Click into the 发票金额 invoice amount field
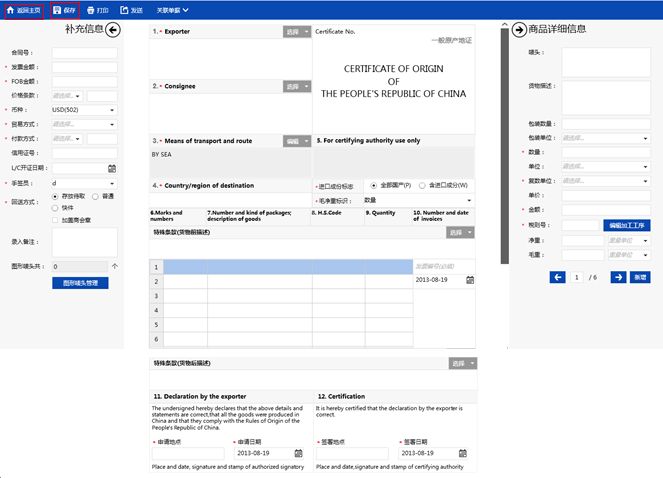 [x=85, y=67]
